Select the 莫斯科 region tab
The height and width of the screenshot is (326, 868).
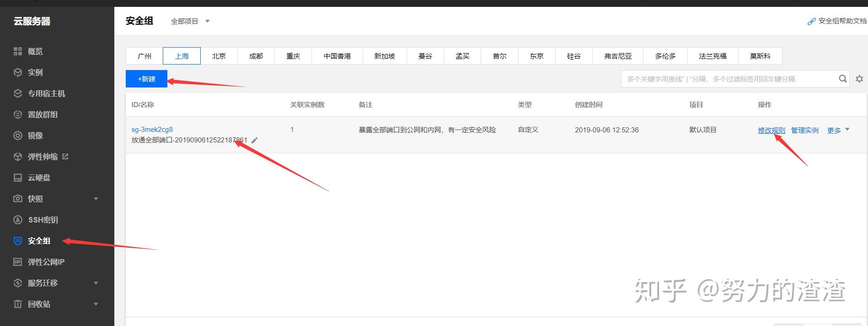[760, 56]
